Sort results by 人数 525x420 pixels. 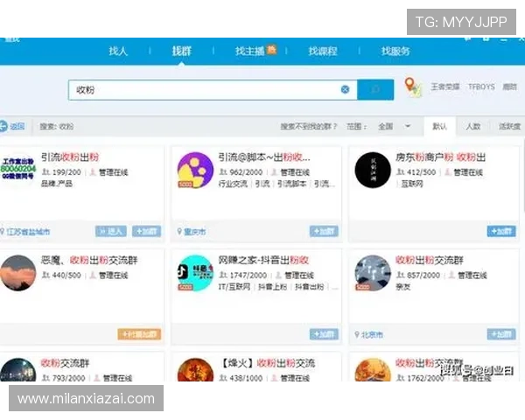473,126
